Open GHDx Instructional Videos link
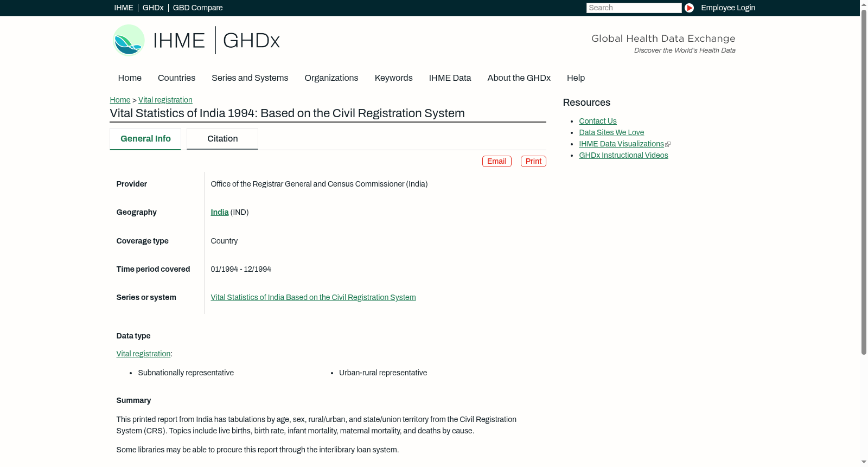868x467 pixels. tap(623, 155)
